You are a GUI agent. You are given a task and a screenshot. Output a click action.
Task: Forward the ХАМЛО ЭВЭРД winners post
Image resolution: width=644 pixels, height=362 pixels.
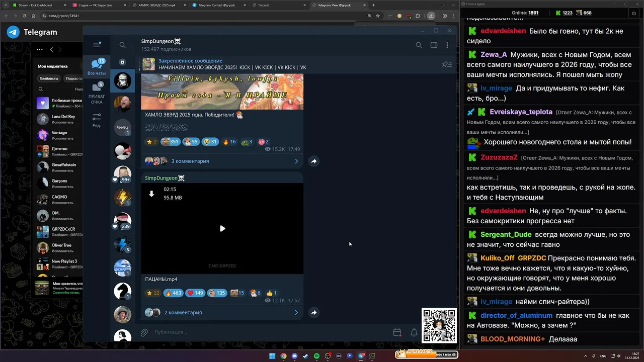coord(313,161)
